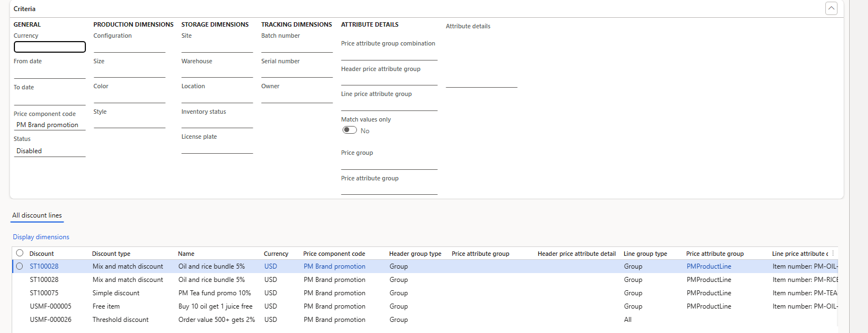Click the Configuration field
The height and width of the screenshot is (333, 868).
[130, 47]
